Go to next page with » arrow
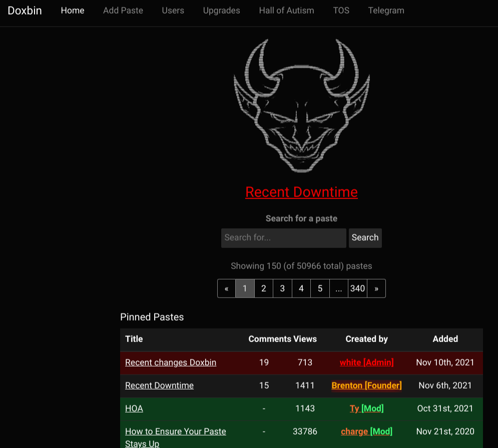This screenshot has height=448, width=498. coord(376,288)
